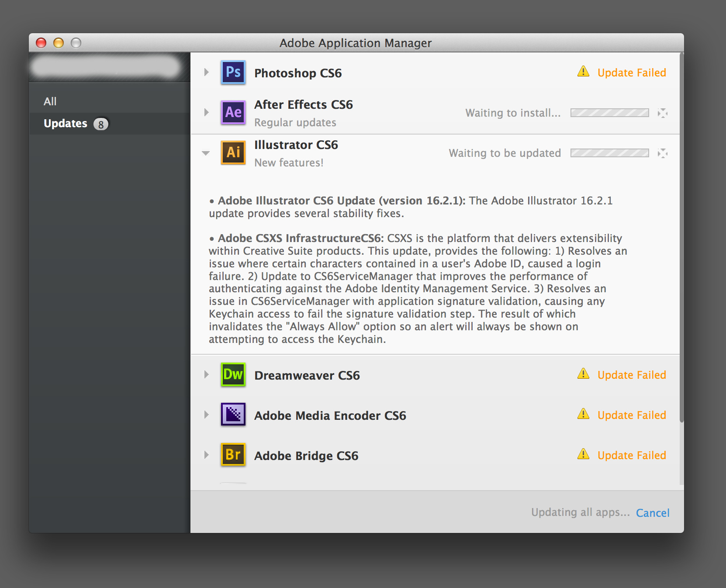This screenshot has height=588, width=726.
Task: Expand Adobe Media Encoder CS6 details
Action: [207, 415]
